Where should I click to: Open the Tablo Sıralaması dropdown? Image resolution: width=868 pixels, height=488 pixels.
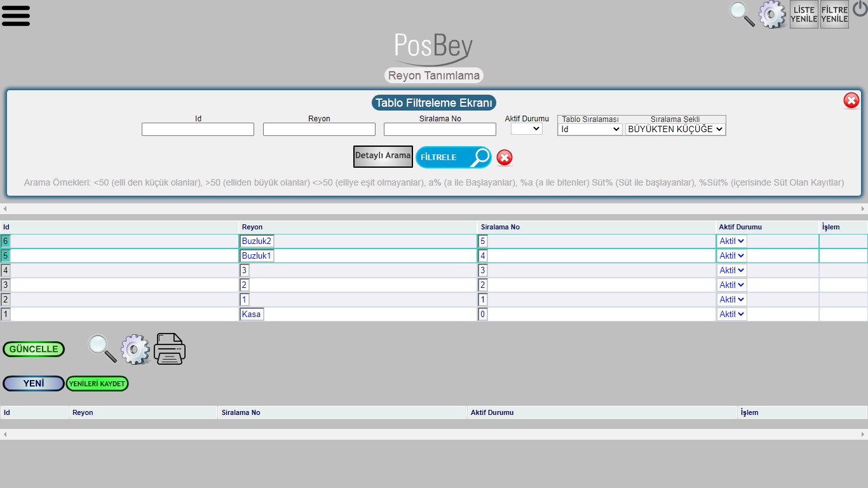pos(590,129)
